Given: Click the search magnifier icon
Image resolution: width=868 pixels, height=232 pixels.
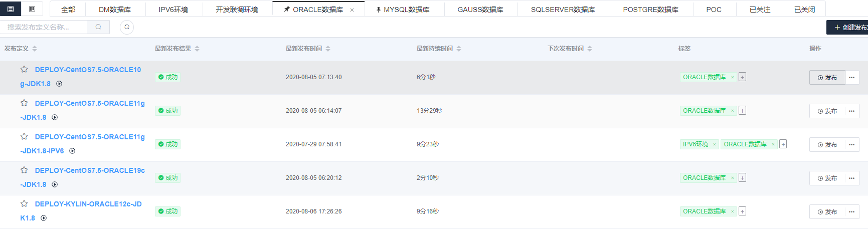Looking at the screenshot, I should (x=98, y=27).
